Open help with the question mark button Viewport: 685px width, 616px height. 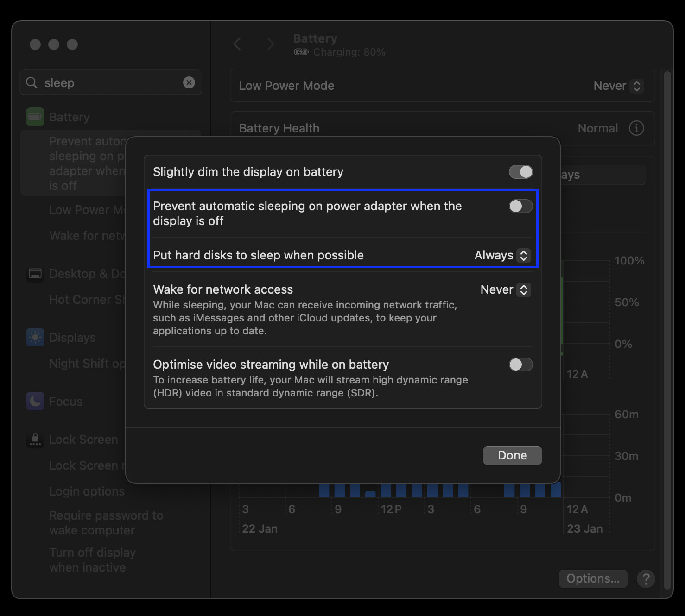click(646, 578)
